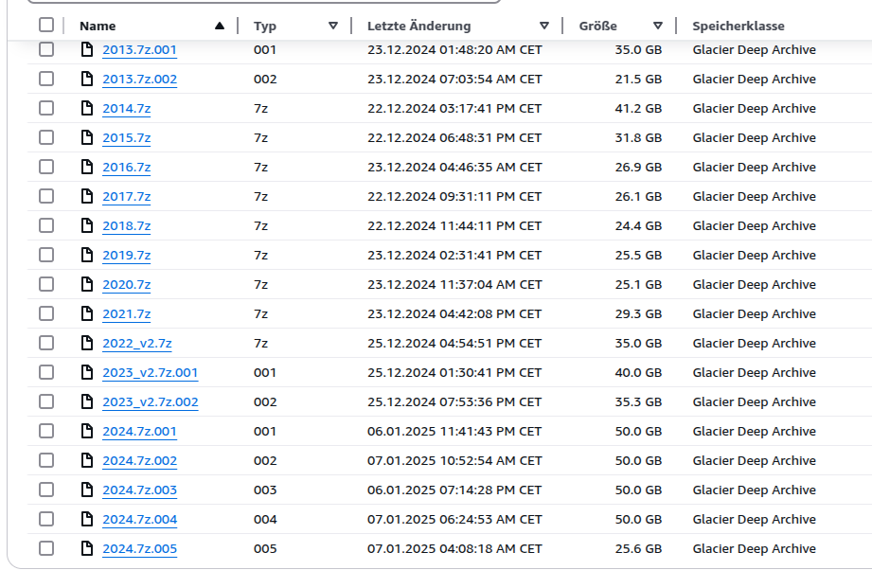Open the 2024.7z.001 file link

click(139, 431)
